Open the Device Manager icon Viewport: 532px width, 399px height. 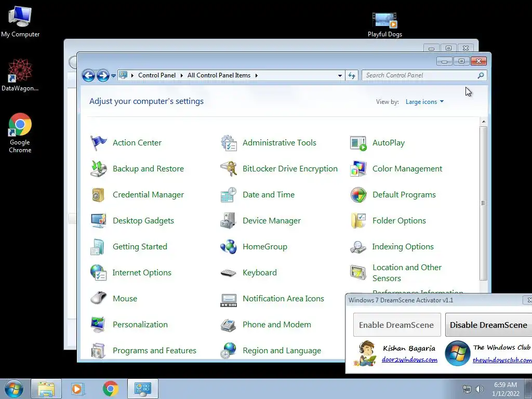pos(229,220)
